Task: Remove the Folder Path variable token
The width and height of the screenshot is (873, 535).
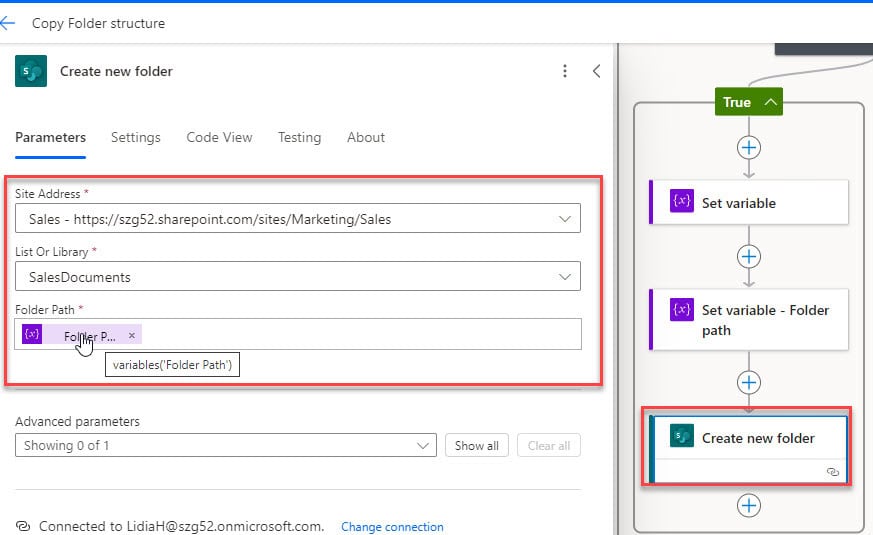Action: point(132,335)
